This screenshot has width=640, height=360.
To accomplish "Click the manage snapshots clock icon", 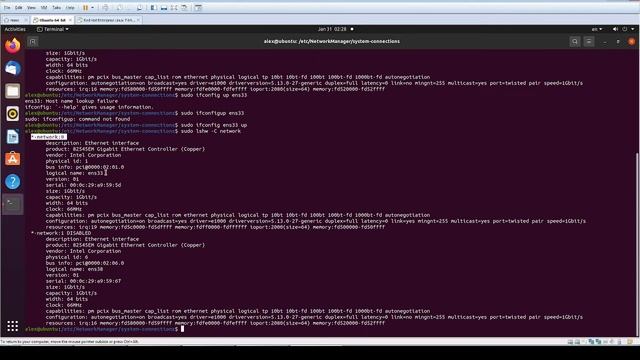I will coord(140,8).
